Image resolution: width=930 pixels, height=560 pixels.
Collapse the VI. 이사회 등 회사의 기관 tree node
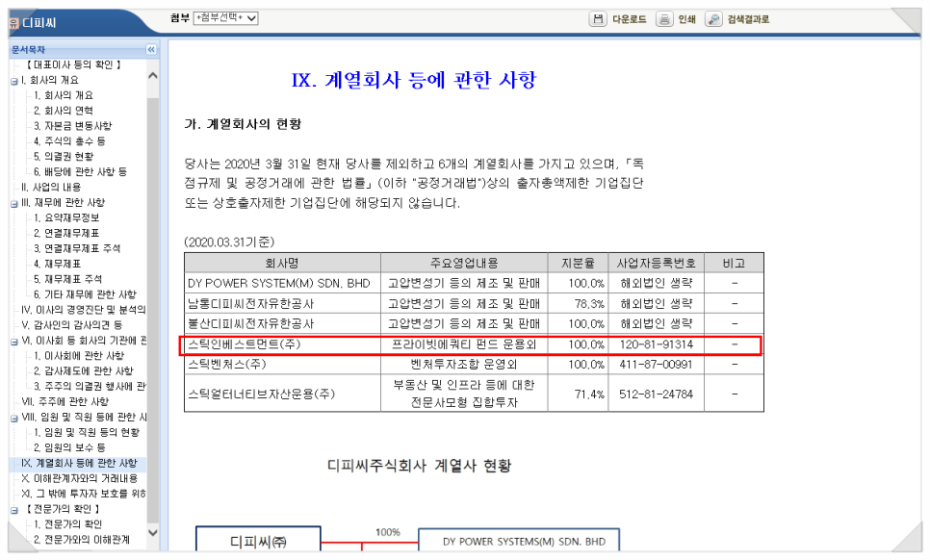pyautogui.click(x=14, y=342)
